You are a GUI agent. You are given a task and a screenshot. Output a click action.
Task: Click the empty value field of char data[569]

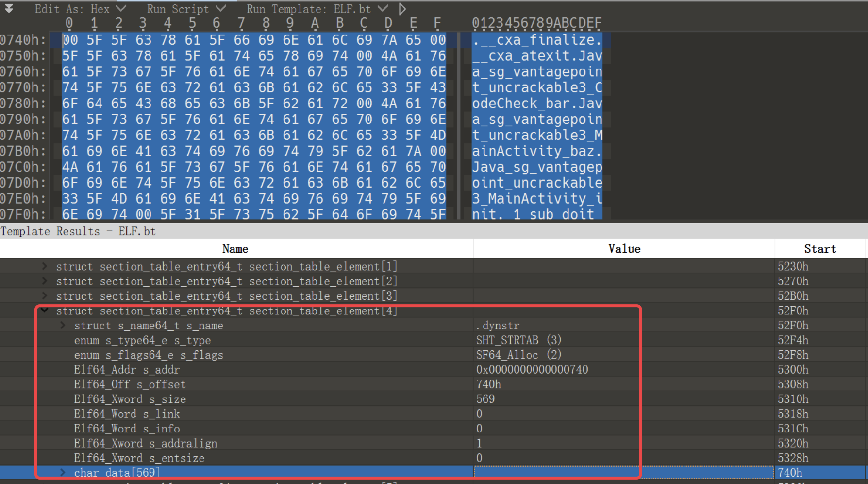(x=624, y=472)
